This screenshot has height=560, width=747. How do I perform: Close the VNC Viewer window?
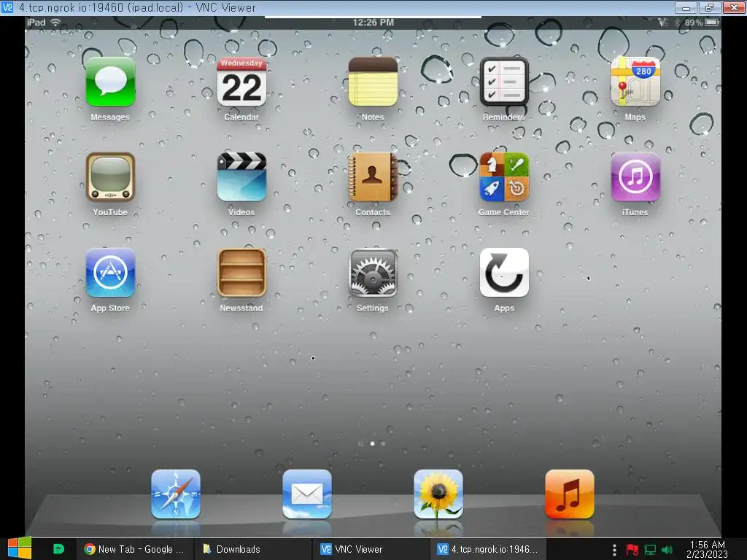(734, 7)
